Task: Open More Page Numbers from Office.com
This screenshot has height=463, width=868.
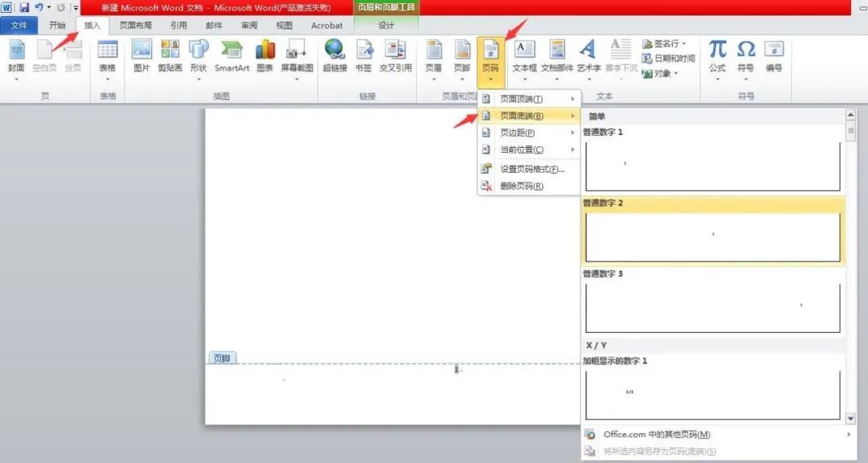Action: 718,435
